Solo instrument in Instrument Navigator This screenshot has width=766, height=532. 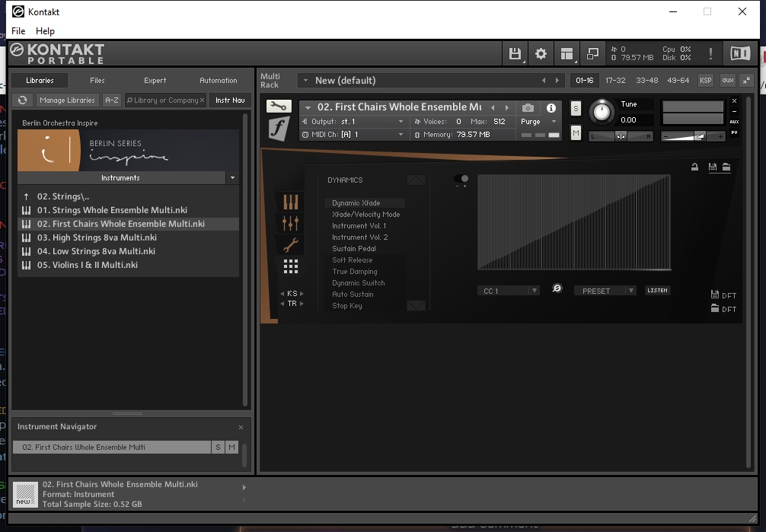coord(218,447)
